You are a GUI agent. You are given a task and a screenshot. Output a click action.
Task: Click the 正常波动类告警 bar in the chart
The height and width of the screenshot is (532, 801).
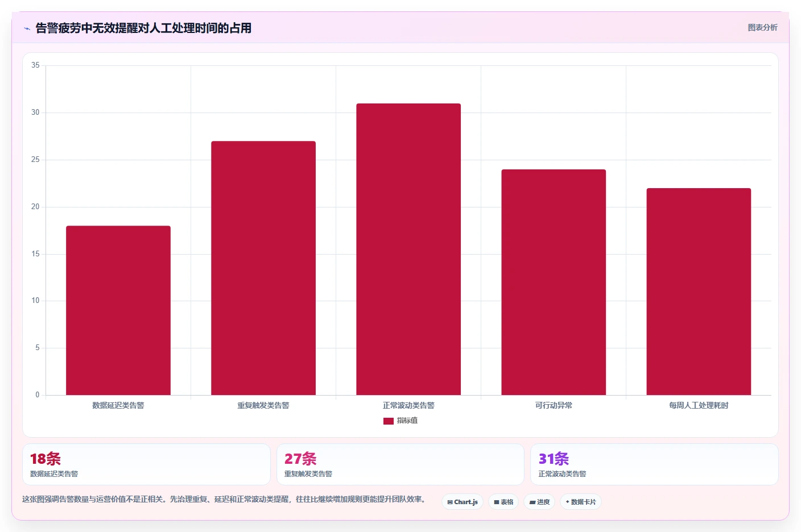[408, 249]
